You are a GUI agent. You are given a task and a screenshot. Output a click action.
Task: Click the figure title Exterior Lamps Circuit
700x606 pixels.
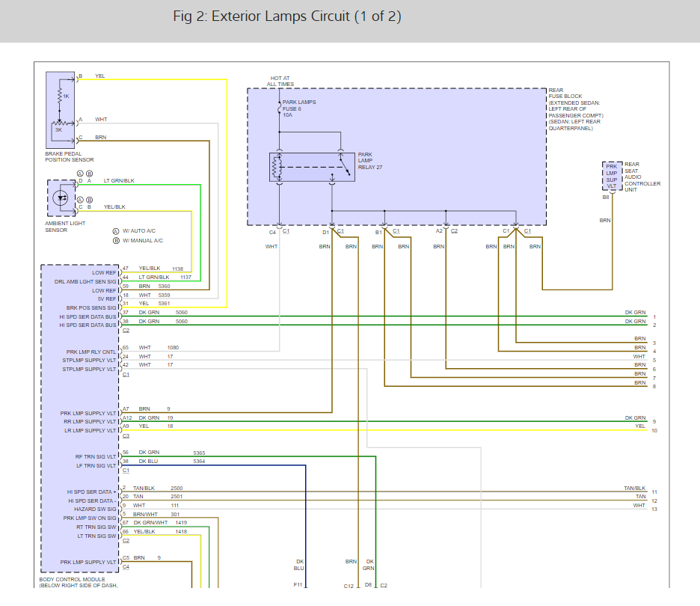pyautogui.click(x=287, y=16)
